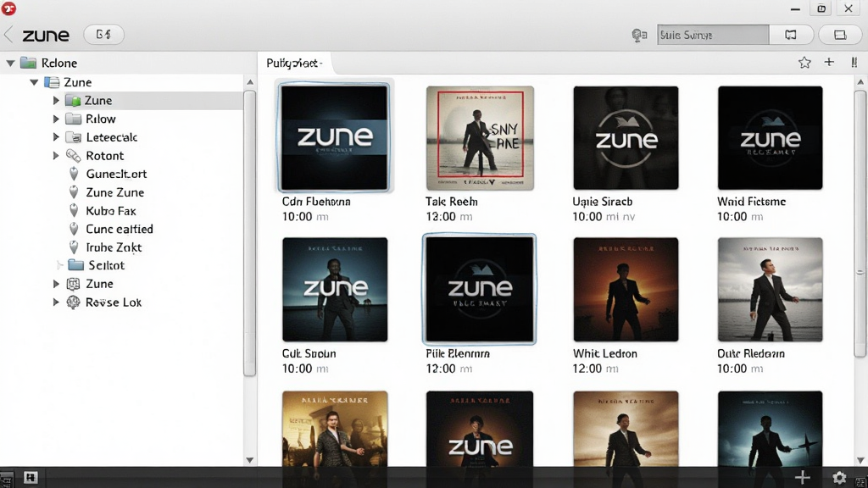Open the Cdn Fbehxna album thumbnail
The width and height of the screenshot is (868, 488).
point(335,138)
